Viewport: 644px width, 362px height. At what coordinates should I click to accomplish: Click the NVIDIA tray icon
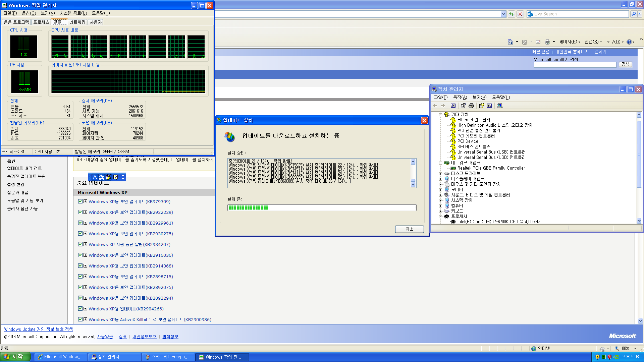[x=616, y=357]
